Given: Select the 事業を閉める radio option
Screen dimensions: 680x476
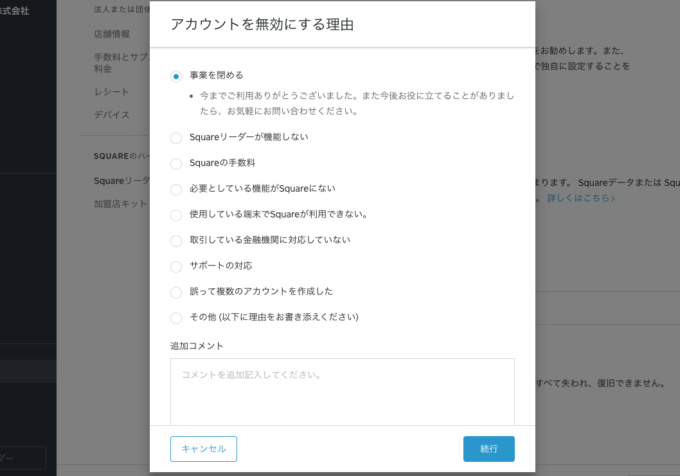Looking at the screenshot, I should [x=176, y=76].
